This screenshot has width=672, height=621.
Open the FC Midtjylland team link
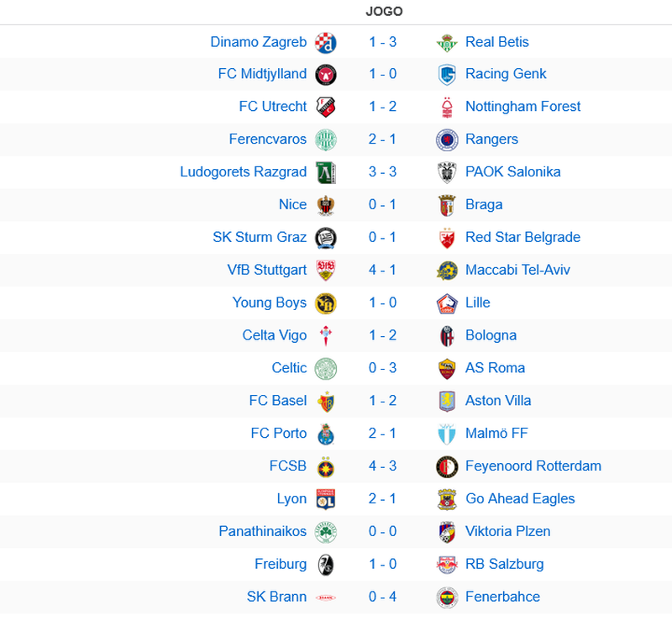click(262, 74)
